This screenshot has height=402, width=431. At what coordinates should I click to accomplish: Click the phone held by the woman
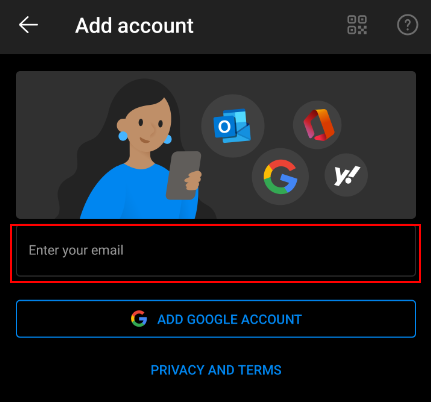click(183, 175)
